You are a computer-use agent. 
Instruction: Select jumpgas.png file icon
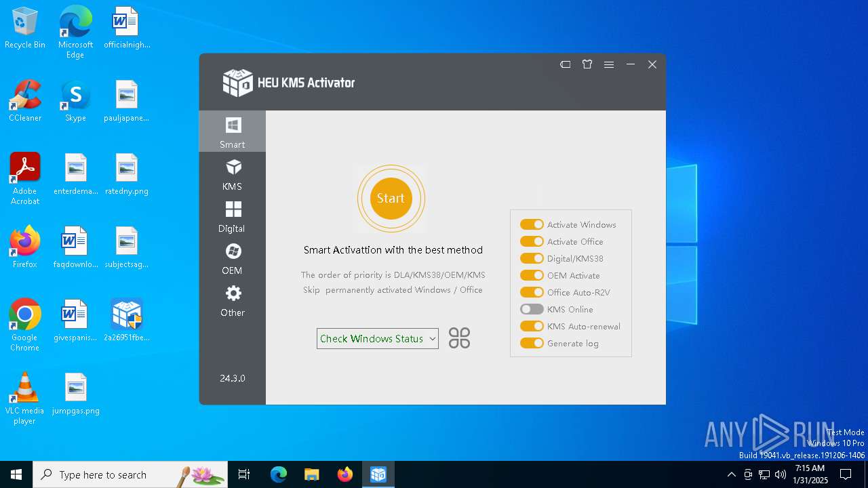[x=75, y=394]
